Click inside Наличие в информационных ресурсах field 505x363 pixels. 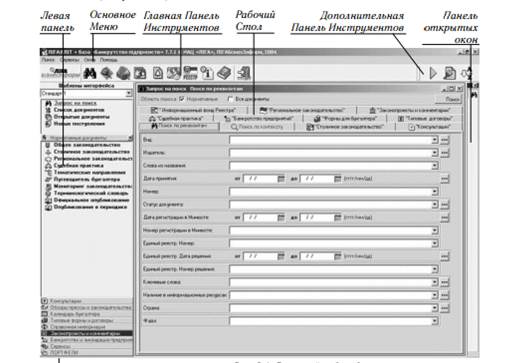pos(330,295)
